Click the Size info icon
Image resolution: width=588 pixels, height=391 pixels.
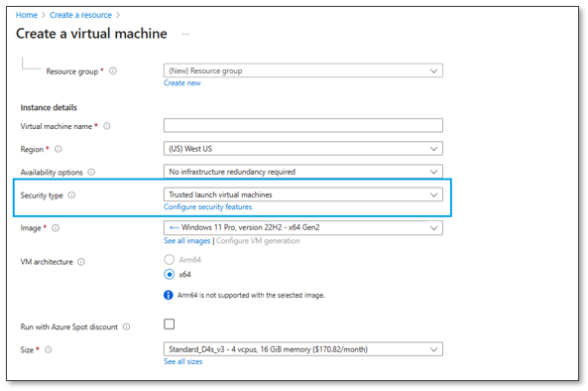pyautogui.click(x=49, y=349)
